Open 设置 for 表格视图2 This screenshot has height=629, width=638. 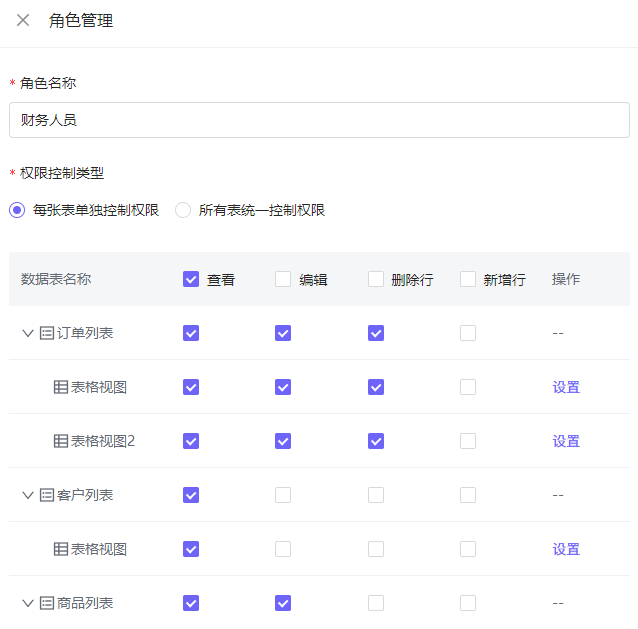click(x=566, y=441)
